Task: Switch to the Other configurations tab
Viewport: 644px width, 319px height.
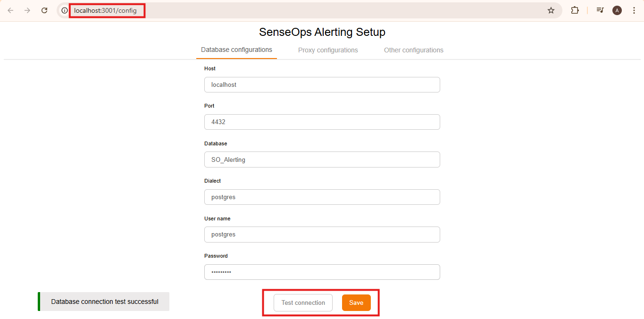Action: [x=413, y=50]
